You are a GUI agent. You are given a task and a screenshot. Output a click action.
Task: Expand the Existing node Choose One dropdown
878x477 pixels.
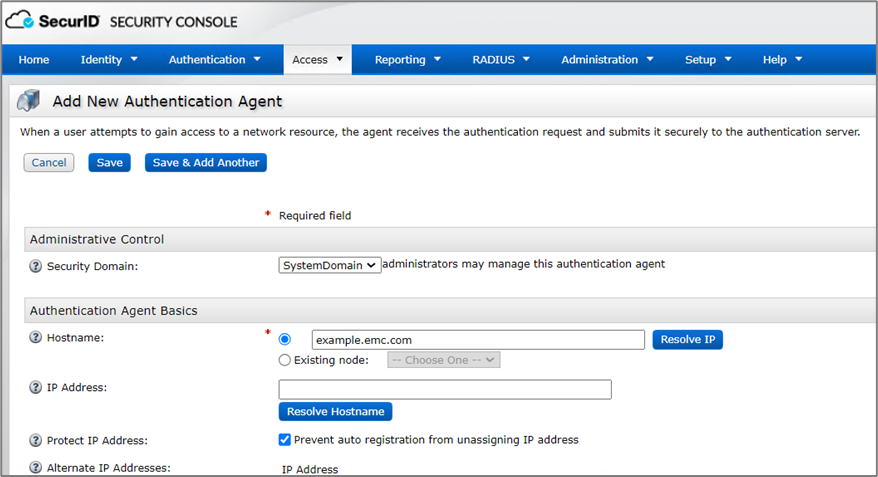click(x=443, y=360)
